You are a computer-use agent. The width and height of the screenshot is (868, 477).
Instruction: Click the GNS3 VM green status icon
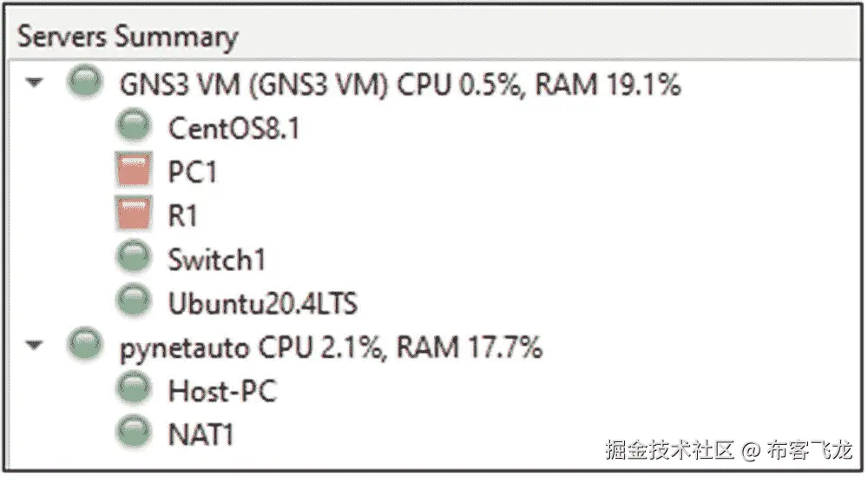pos(83,83)
